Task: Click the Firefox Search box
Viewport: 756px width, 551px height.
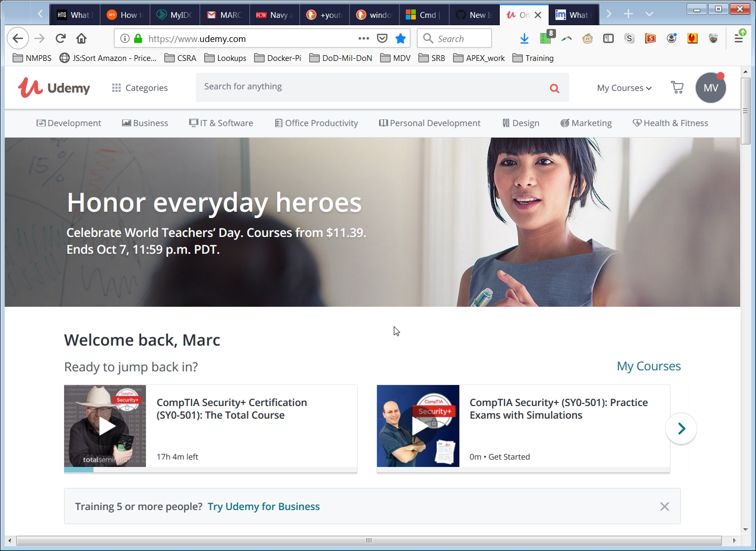Action: pyautogui.click(x=455, y=38)
